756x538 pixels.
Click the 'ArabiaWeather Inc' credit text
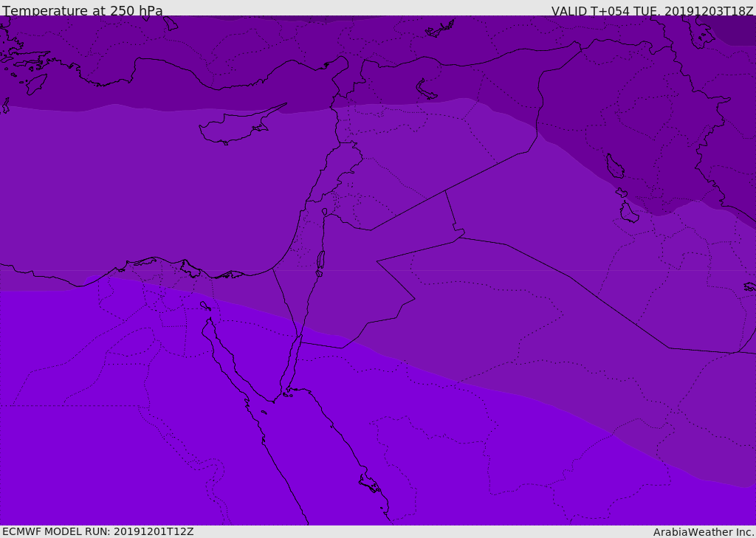pos(704,532)
